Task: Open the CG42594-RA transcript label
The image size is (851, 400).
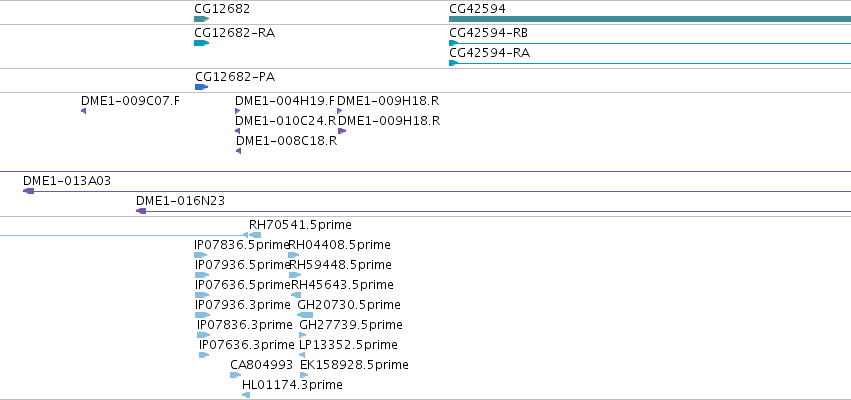Action: (x=490, y=53)
